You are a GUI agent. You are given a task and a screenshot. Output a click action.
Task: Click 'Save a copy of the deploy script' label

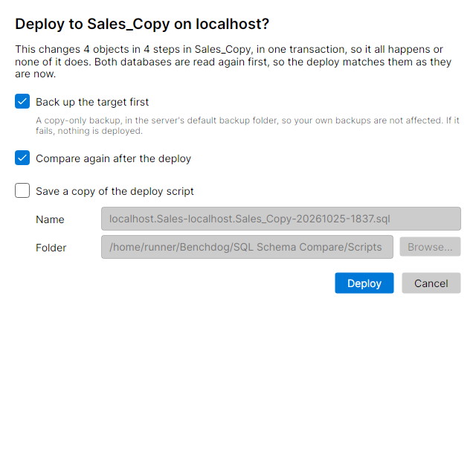coord(115,191)
